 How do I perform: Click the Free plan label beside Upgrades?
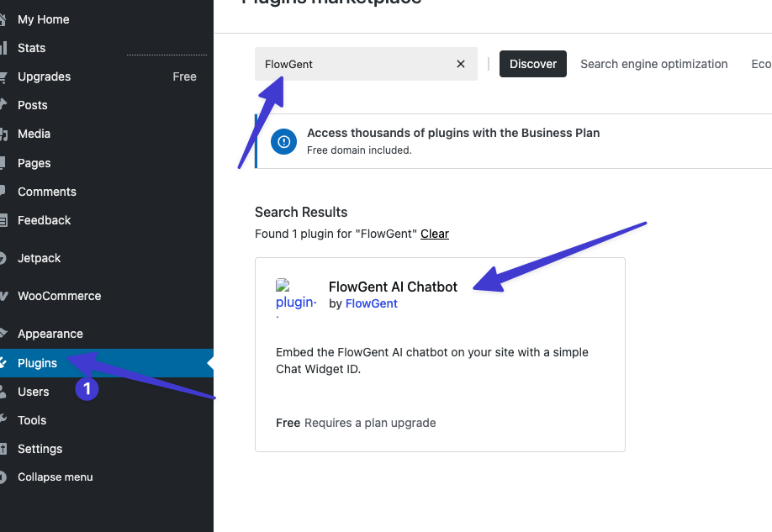point(185,76)
